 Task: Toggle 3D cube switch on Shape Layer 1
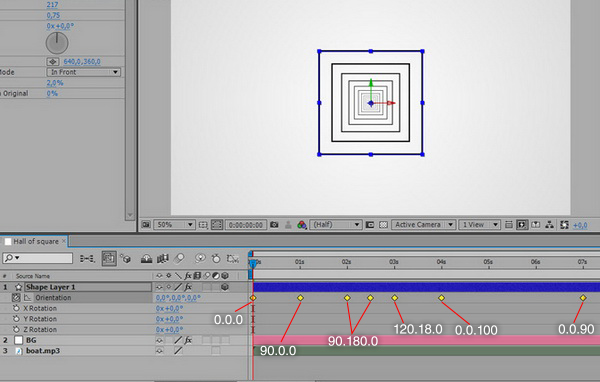225,287
